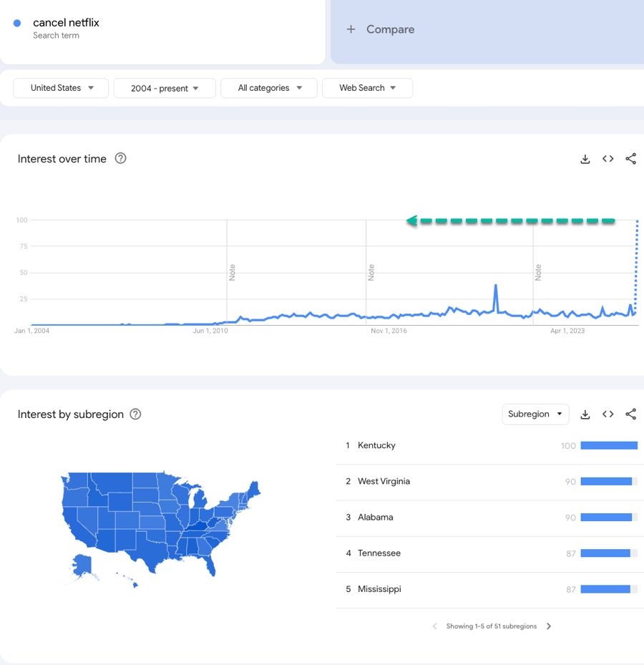Select Kentucky in the subregion list
The height and width of the screenshot is (665, 644).
coord(376,446)
